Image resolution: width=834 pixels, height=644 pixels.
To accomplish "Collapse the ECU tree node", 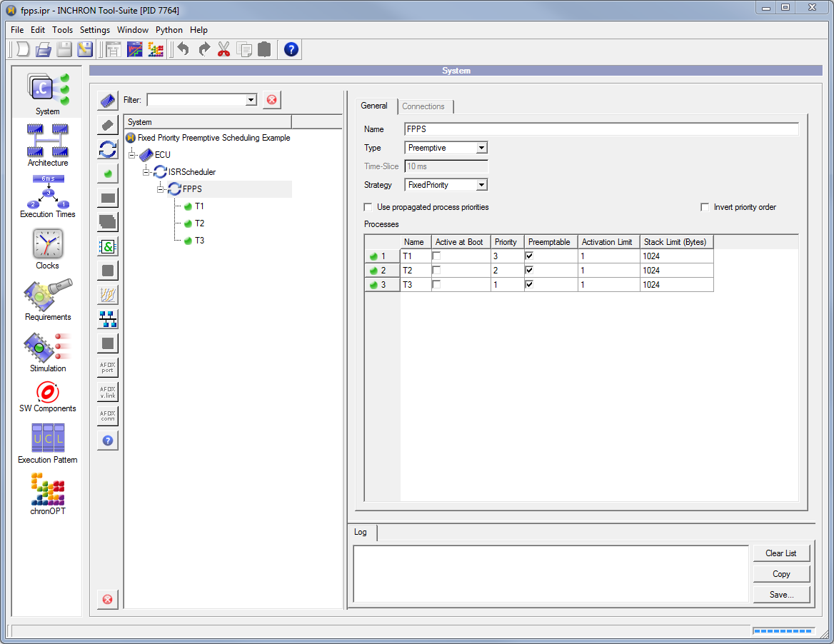I will pyautogui.click(x=131, y=155).
